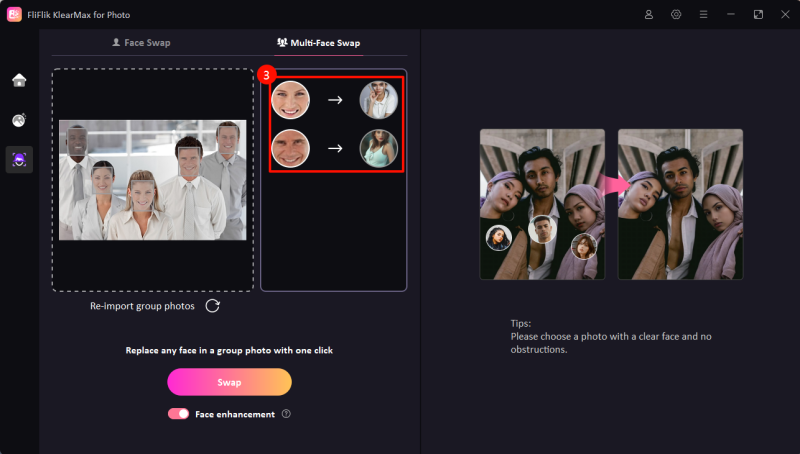Click the FliFlik KlearMax app logo
Image resolution: width=800 pixels, height=454 pixels.
(14, 14)
